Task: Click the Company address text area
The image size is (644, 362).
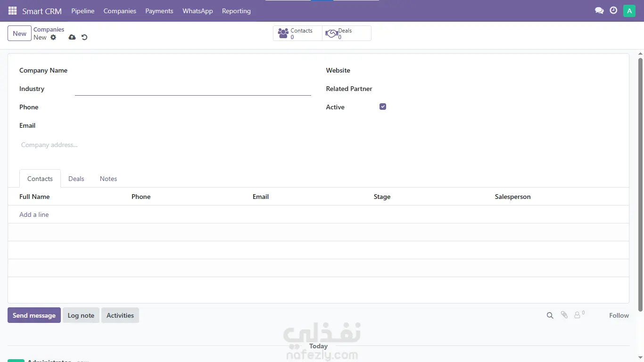Action: click(165, 145)
